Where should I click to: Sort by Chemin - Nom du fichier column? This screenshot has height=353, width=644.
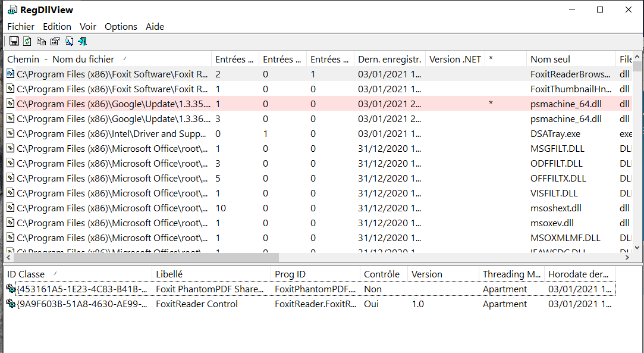coord(108,59)
